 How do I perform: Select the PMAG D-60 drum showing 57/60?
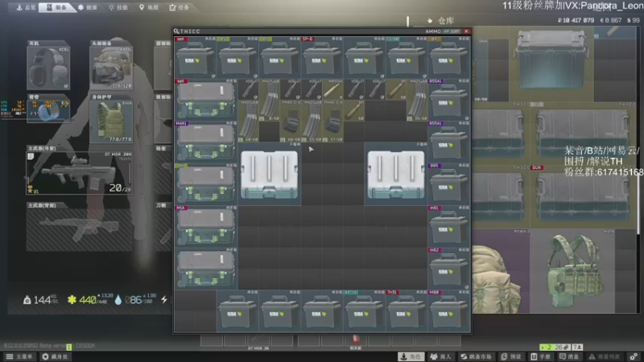[332, 121]
